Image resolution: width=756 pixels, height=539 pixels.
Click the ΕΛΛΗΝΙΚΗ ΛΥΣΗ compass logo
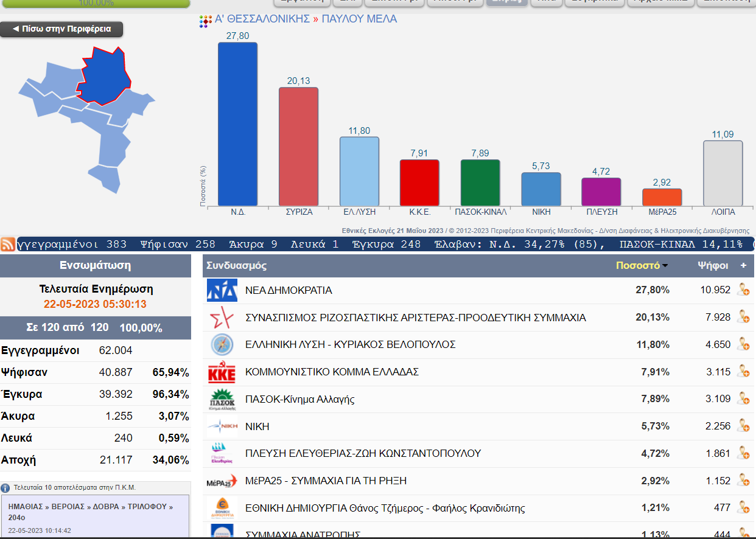tap(222, 344)
